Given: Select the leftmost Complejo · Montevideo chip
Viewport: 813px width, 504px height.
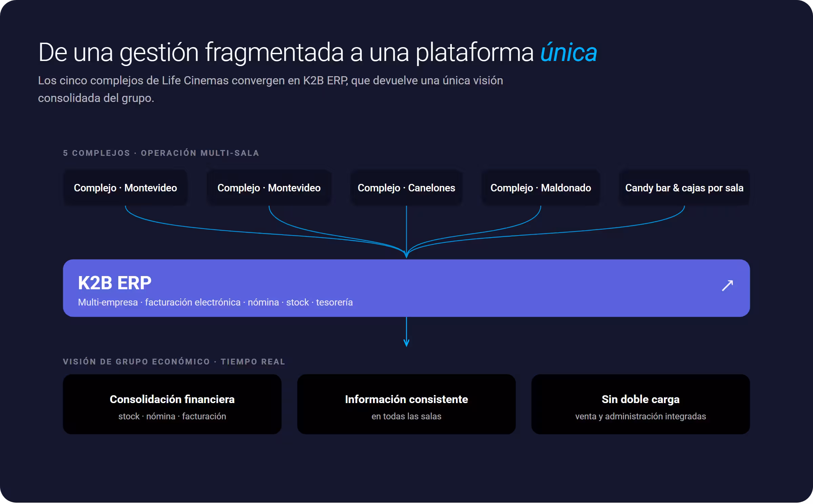Looking at the screenshot, I should tap(125, 188).
